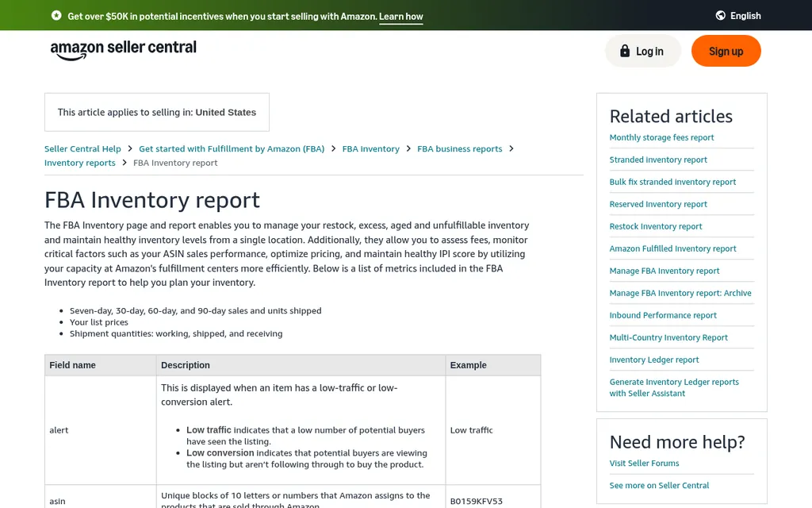Image resolution: width=812 pixels, height=508 pixels.
Task: Open Inventory Ledger report article
Action: 653,360
